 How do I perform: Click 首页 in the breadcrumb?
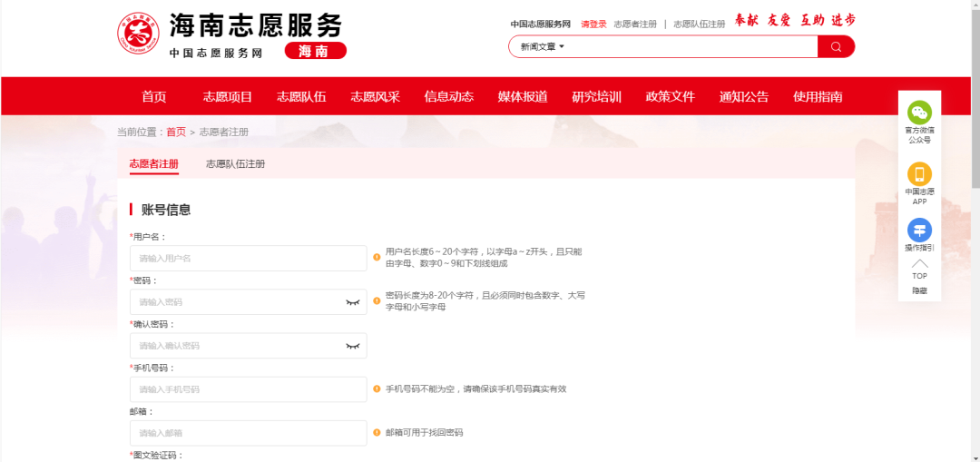[176, 132]
